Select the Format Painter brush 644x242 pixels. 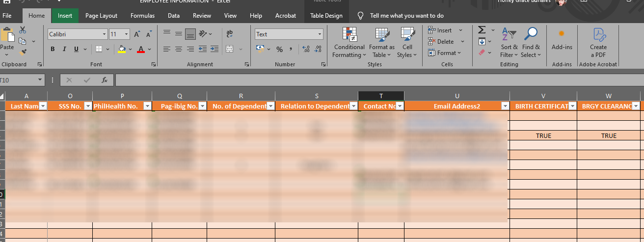[23, 52]
